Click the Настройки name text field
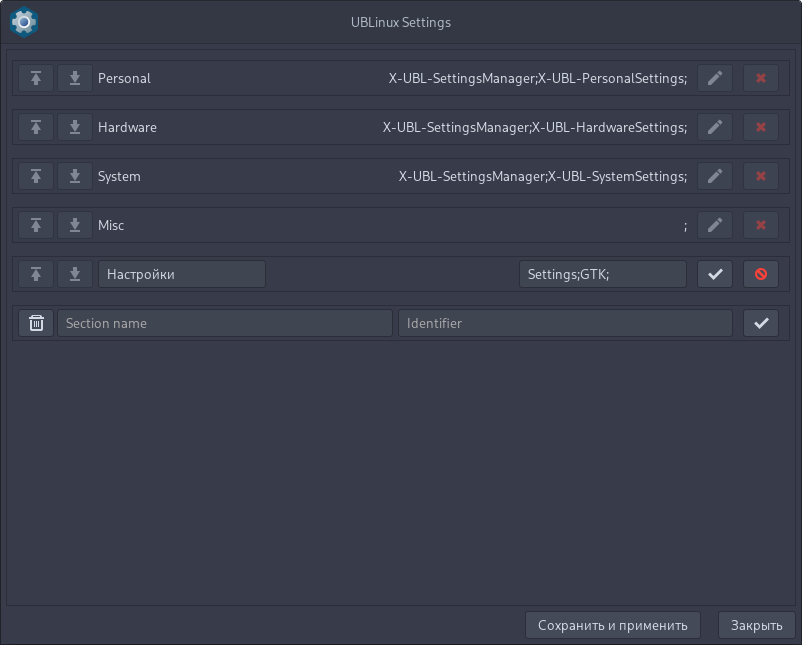Viewport: 802px width, 645px height. pos(182,274)
